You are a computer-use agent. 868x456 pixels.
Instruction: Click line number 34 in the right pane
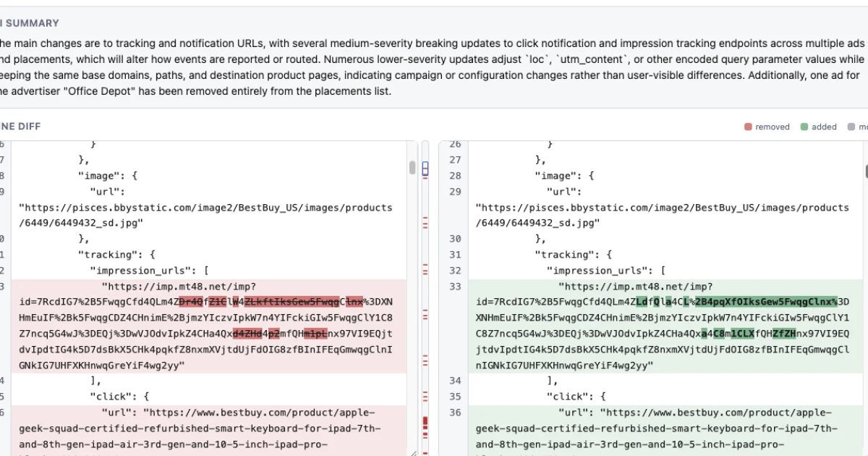tap(455, 380)
